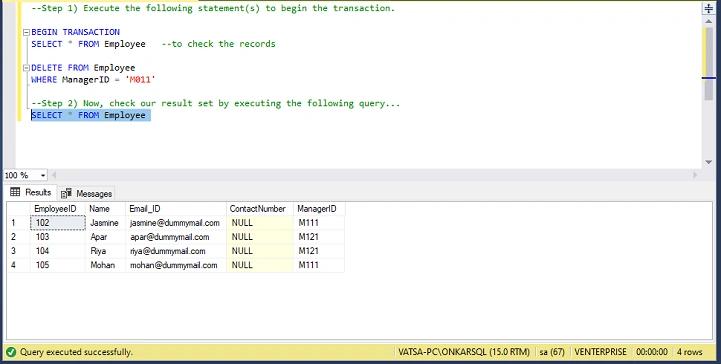Click the sa (67) login status entry
This screenshot has height=364, width=721.
click(552, 352)
